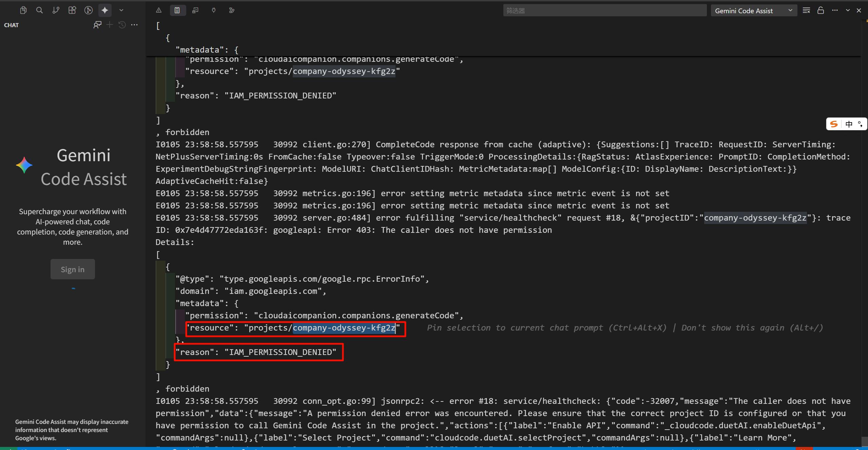This screenshot has height=450, width=868.
Task: Click the output filter input field
Action: click(604, 11)
